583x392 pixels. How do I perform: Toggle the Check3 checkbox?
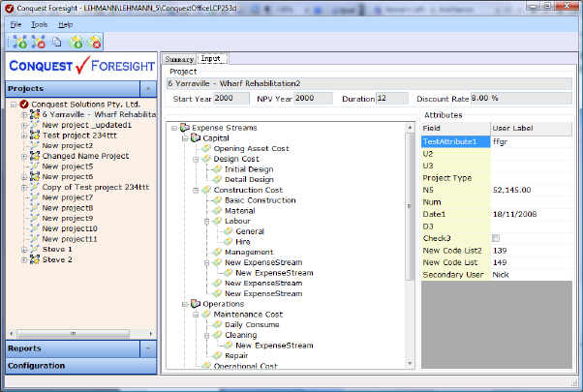click(496, 238)
